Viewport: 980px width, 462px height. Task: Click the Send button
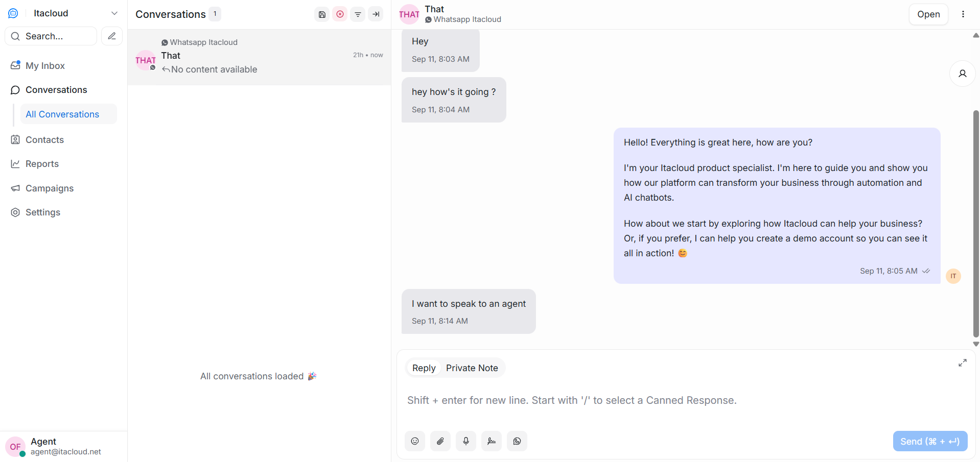click(929, 442)
